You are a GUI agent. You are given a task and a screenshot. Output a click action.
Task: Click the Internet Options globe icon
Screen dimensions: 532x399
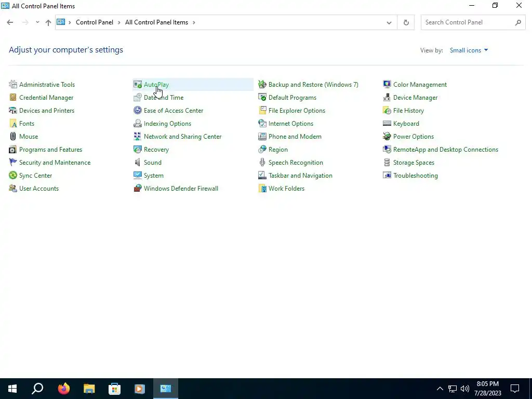[x=262, y=123]
